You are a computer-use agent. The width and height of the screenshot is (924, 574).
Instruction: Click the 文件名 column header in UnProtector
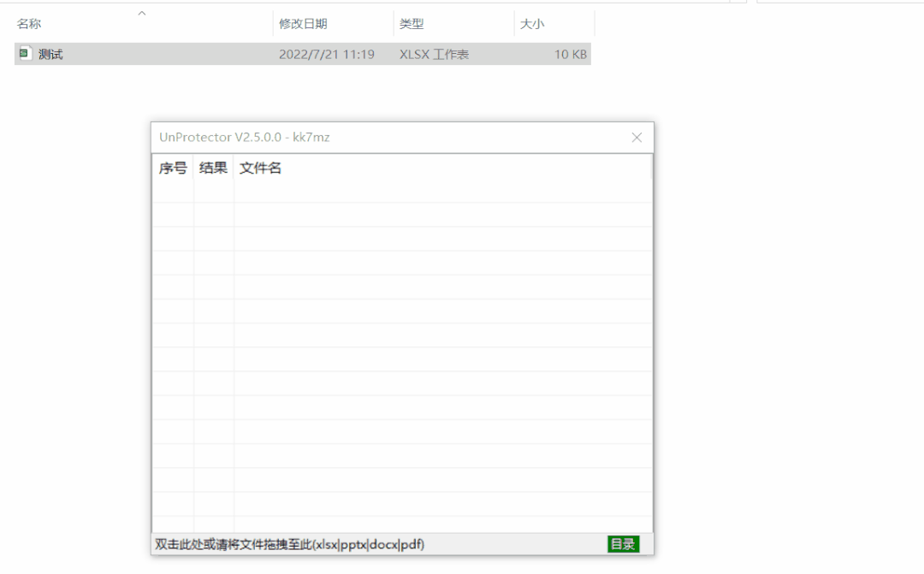260,169
